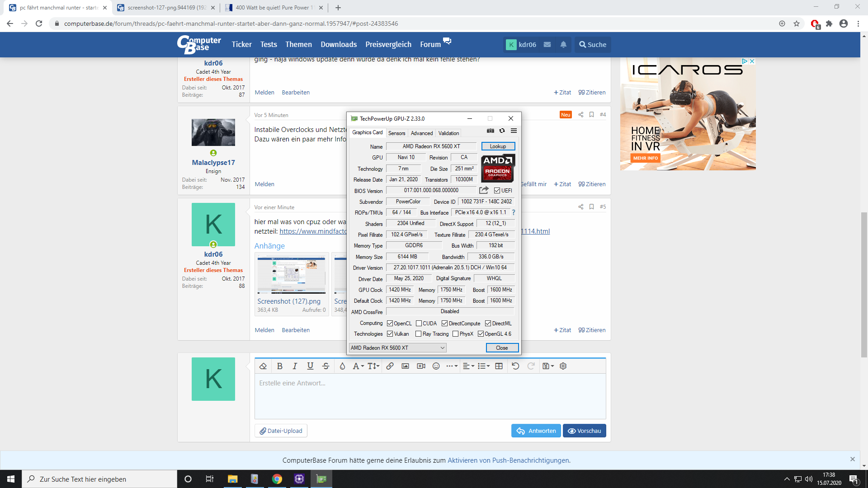Viewport: 868px width, 488px height.
Task: Select the text color droplet icon
Action: pyautogui.click(x=342, y=366)
